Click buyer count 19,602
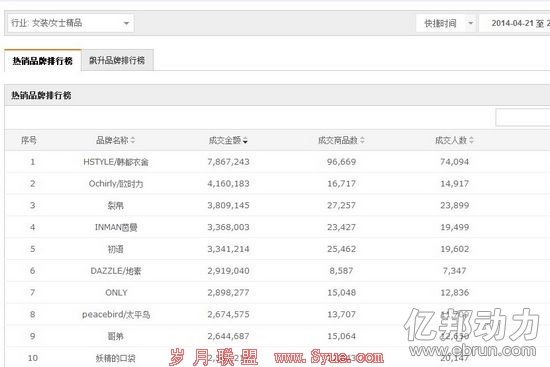 (455, 249)
